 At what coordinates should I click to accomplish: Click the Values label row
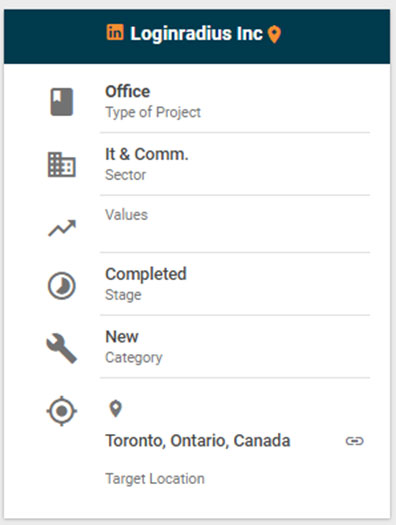pos(235,224)
